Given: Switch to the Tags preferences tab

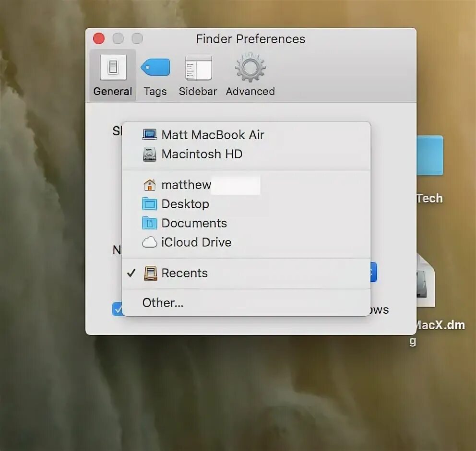Looking at the screenshot, I should coord(155,75).
